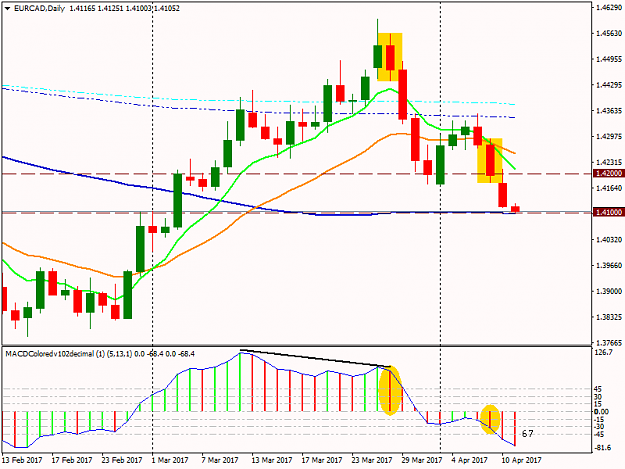
Task: Select the red 1.41000 price level tag
Action: point(609,212)
